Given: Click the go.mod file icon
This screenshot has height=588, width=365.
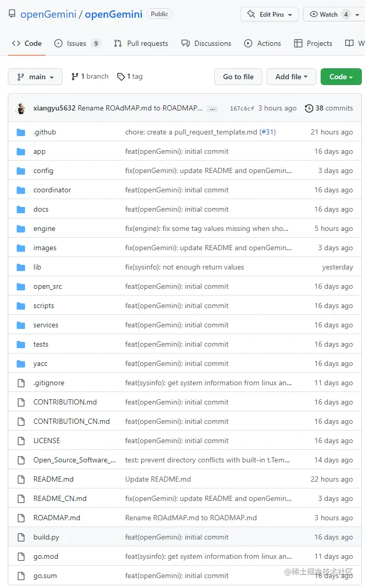Looking at the screenshot, I should click(21, 557).
